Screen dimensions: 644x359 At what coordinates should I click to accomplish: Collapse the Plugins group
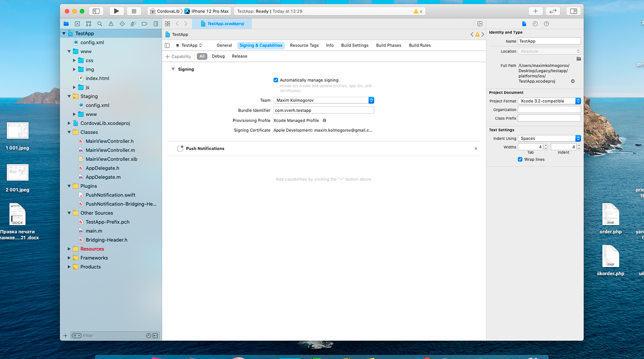(x=69, y=186)
